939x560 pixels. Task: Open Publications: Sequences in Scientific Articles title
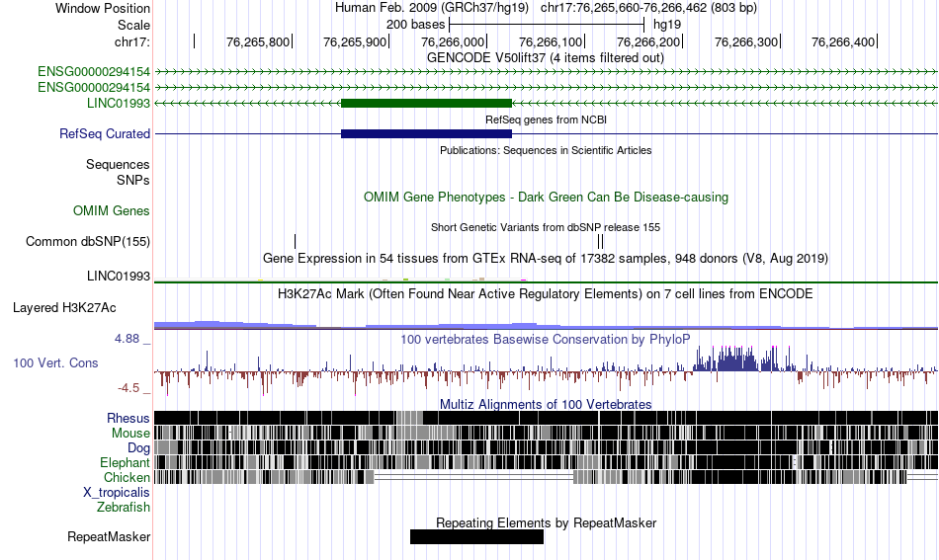[546, 150]
